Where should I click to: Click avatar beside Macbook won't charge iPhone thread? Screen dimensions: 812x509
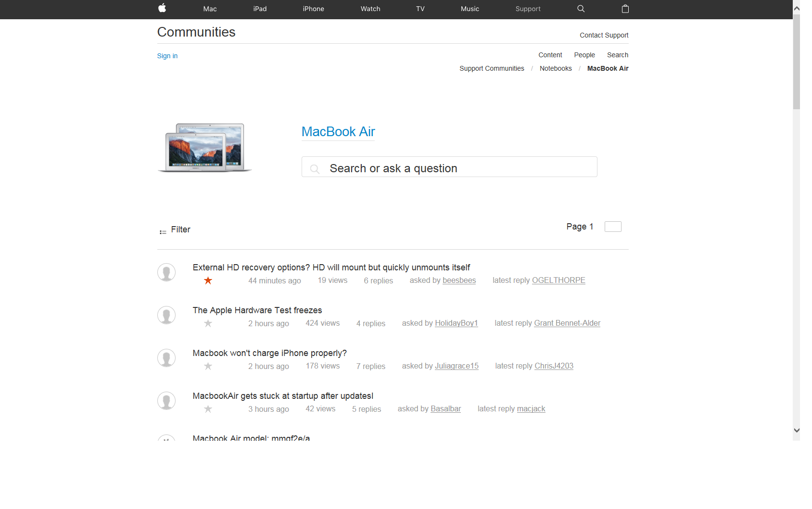[x=166, y=358]
